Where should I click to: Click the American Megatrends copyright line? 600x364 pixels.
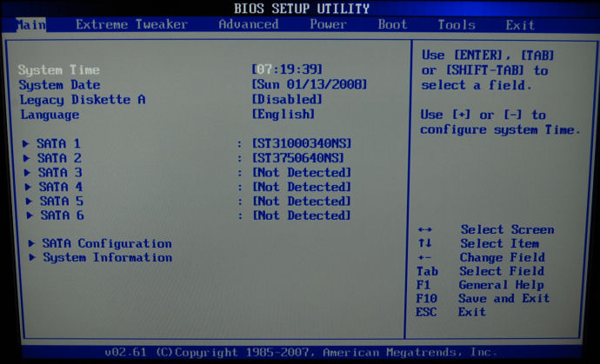301,352
